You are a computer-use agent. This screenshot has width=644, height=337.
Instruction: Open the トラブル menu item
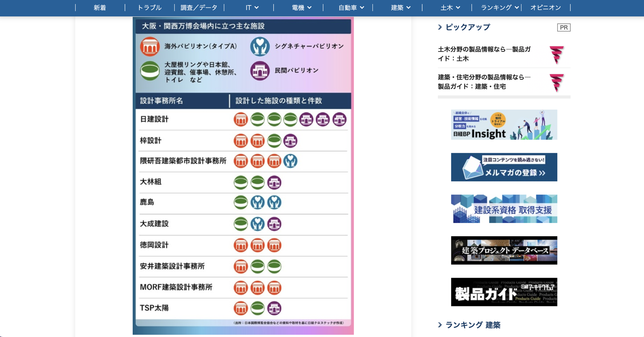[150, 8]
